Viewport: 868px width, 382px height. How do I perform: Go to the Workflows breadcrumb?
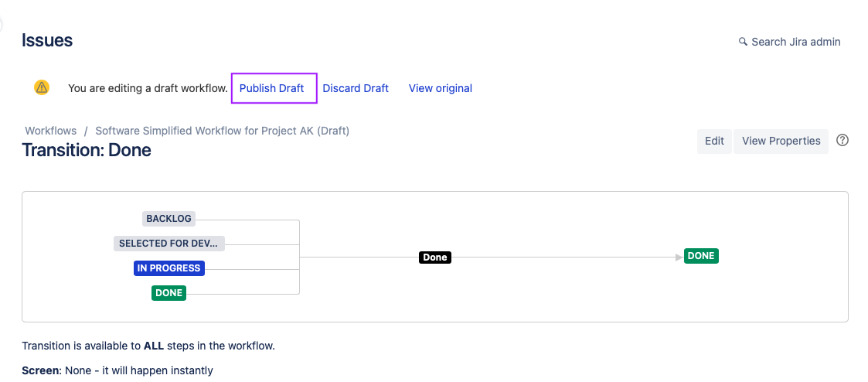pos(51,131)
